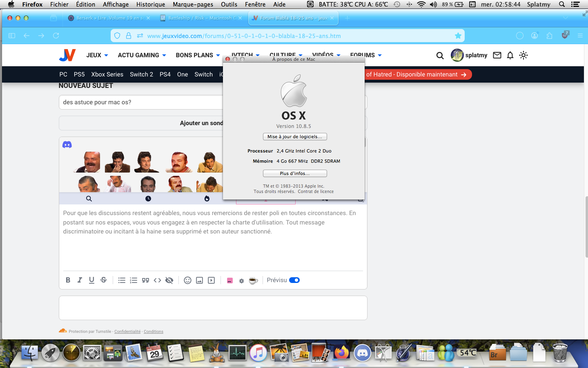588x368 pixels.
Task: Insert a bulleted list in the editor
Action: point(122,280)
